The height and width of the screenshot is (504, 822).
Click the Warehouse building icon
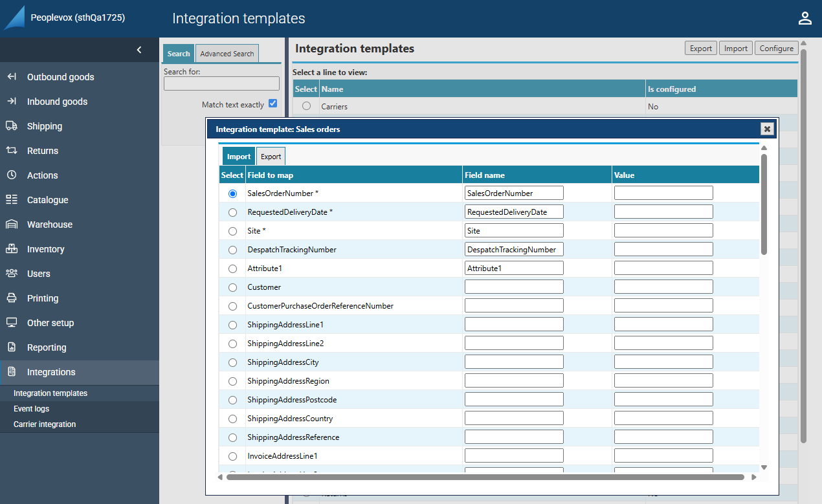point(12,225)
